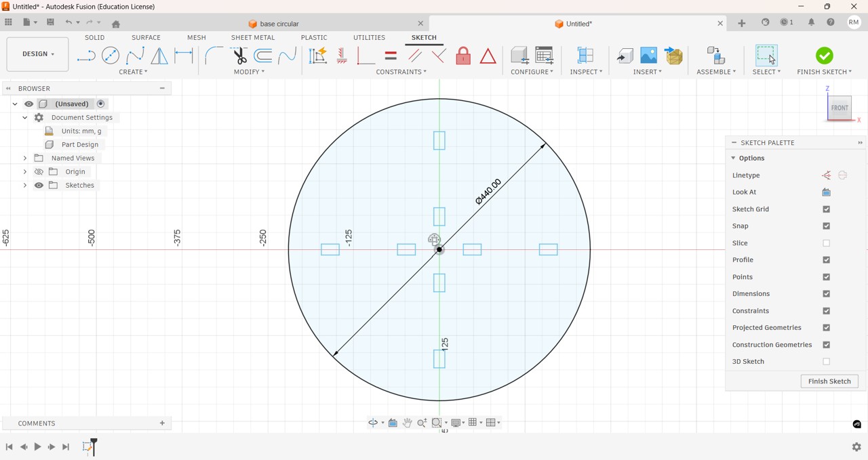Viewport: 868px width, 460px height.
Task: Uncheck the Points checkbox
Action: 827,277
